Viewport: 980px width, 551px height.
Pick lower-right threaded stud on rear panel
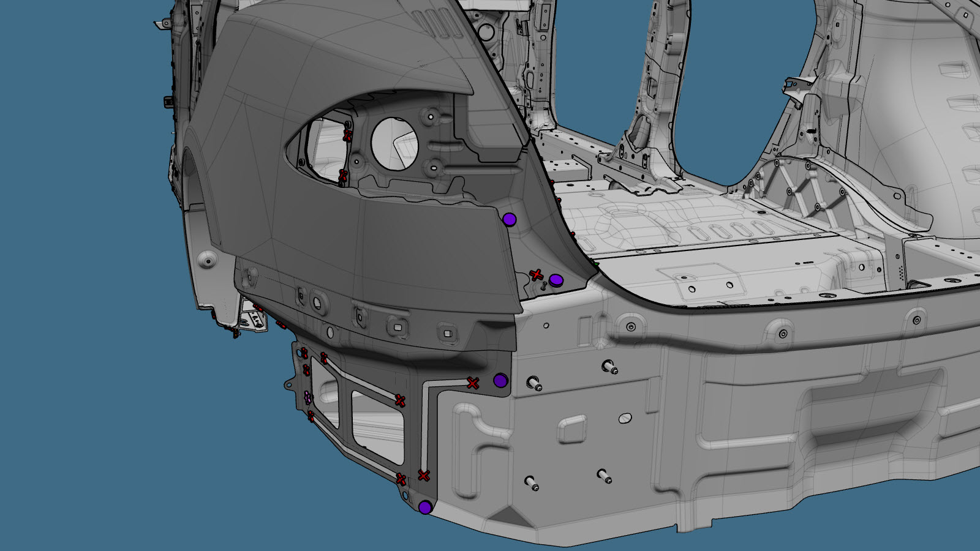coord(604,475)
